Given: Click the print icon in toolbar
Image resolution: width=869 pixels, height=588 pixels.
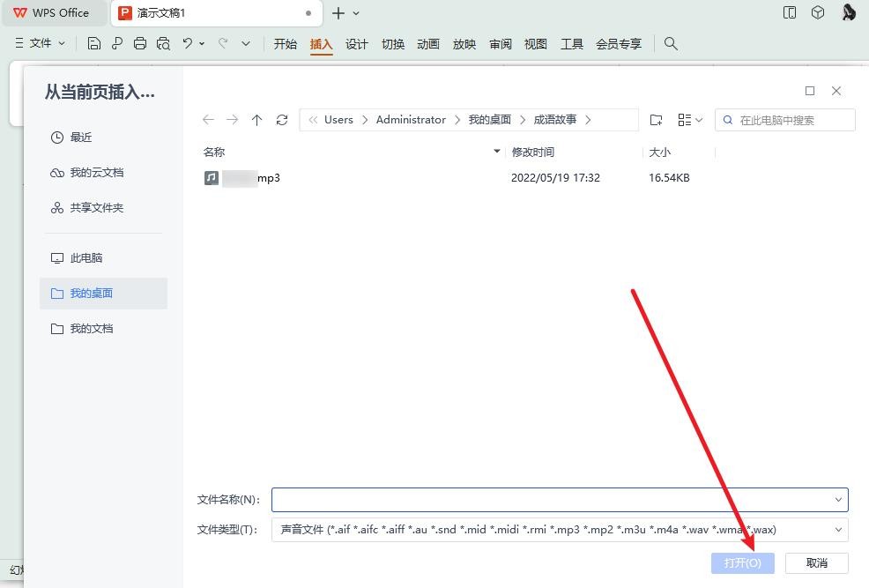Looking at the screenshot, I should (140, 43).
